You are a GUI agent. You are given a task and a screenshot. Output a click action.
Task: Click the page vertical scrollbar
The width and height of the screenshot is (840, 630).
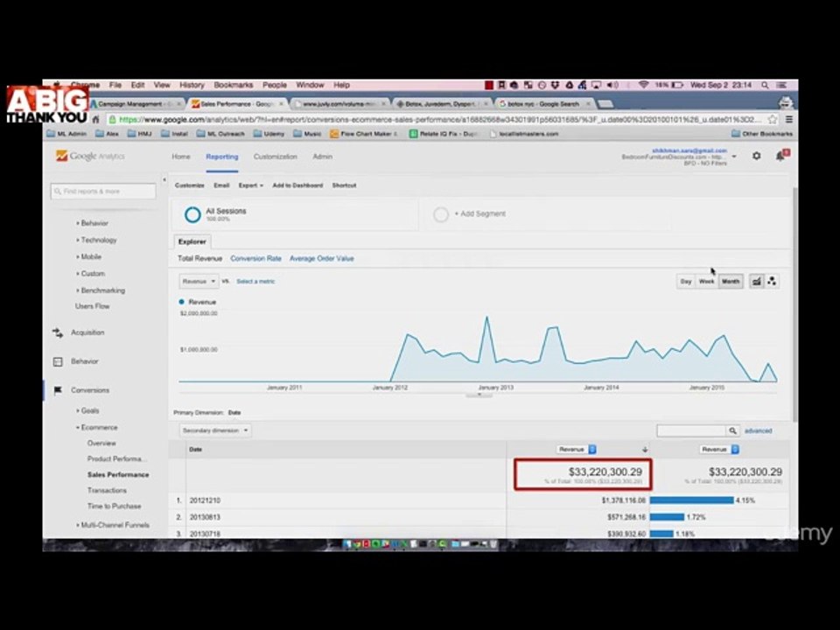(794, 303)
